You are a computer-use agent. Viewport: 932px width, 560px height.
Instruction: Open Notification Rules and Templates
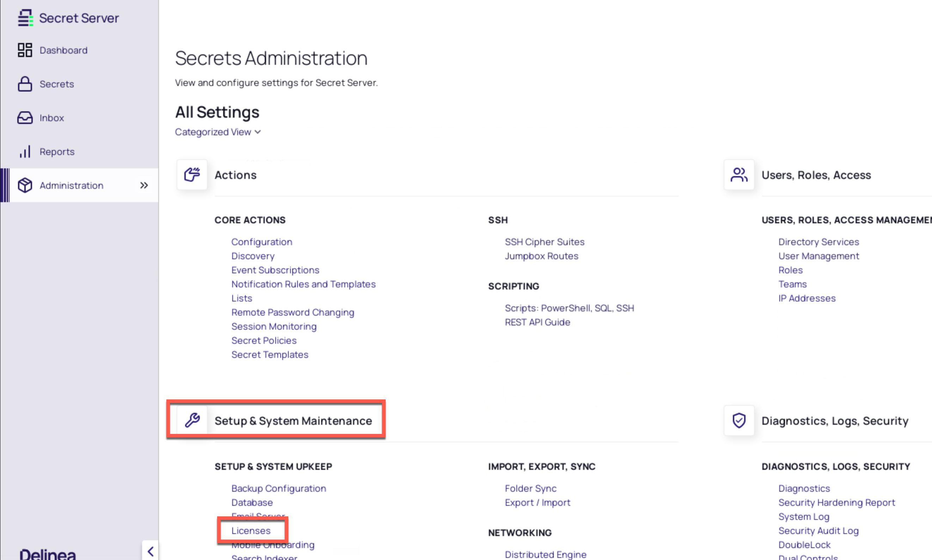pyautogui.click(x=303, y=284)
